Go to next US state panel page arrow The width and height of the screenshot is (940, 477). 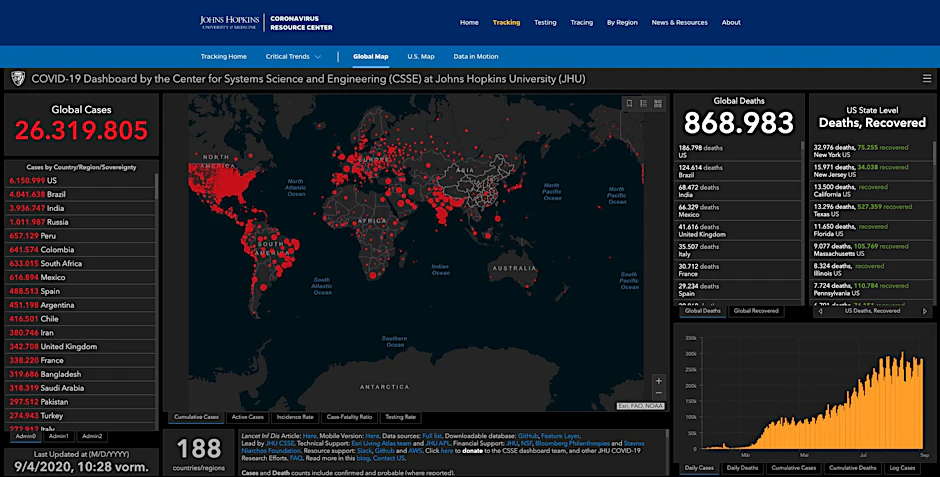coord(924,311)
